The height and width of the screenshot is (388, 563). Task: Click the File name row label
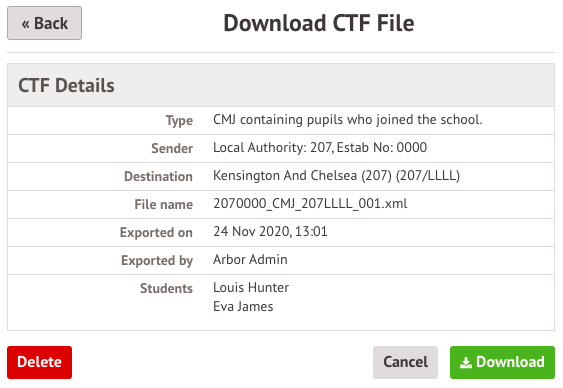[x=163, y=204]
